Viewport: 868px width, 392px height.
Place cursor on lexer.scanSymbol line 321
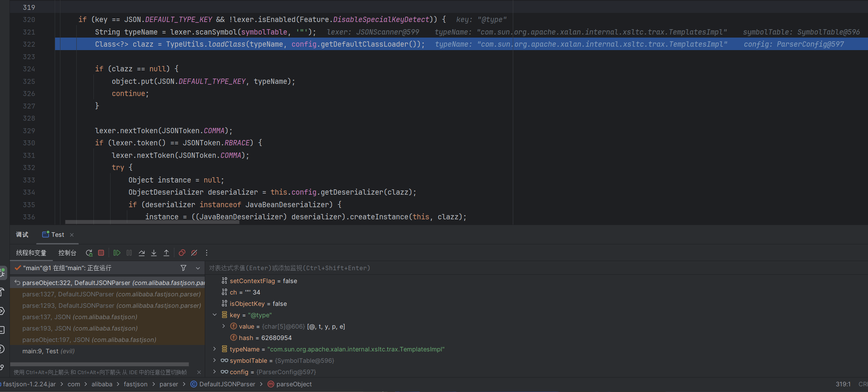[x=206, y=32]
